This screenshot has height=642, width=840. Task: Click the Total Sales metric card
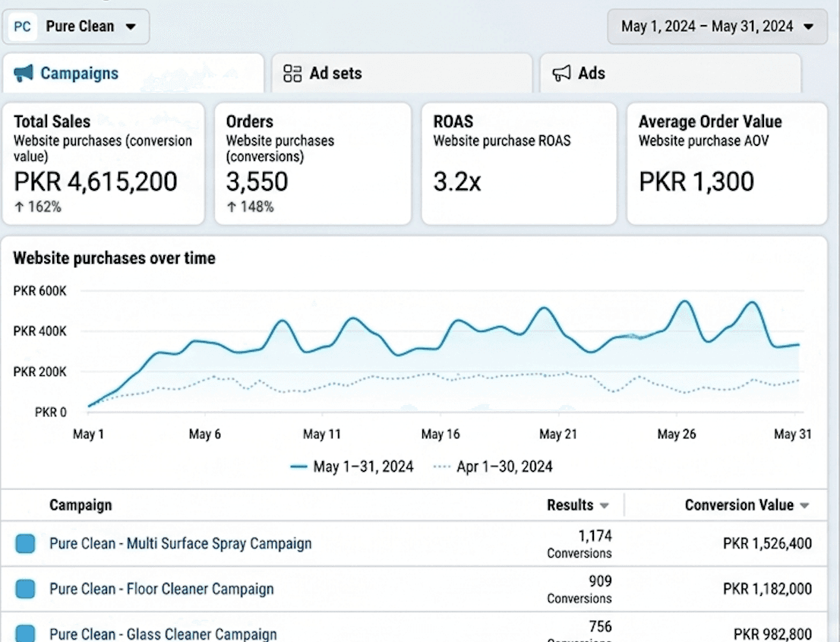(103, 164)
